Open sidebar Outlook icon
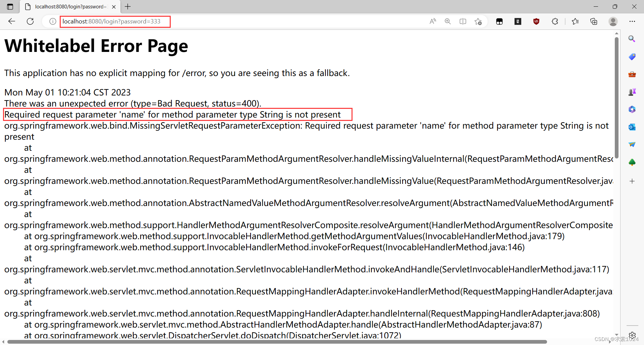Image resolution: width=644 pixels, height=345 pixels. pyautogui.click(x=632, y=127)
